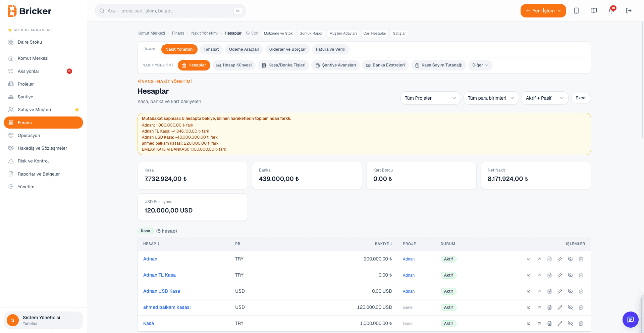
Task: Open the notifications bell
Action: 611,11
